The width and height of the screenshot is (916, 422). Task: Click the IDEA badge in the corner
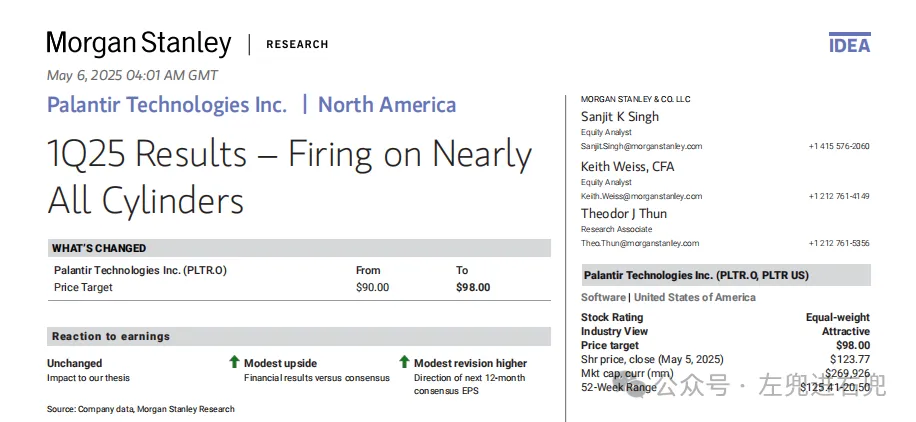849,44
